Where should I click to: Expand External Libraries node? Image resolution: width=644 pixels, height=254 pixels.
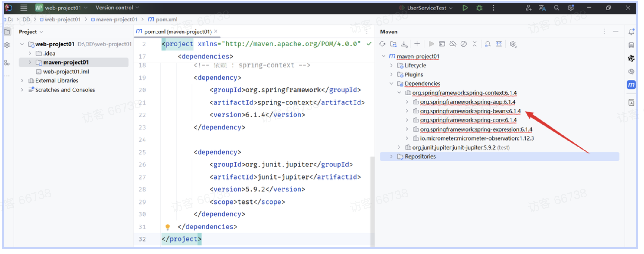(22, 81)
